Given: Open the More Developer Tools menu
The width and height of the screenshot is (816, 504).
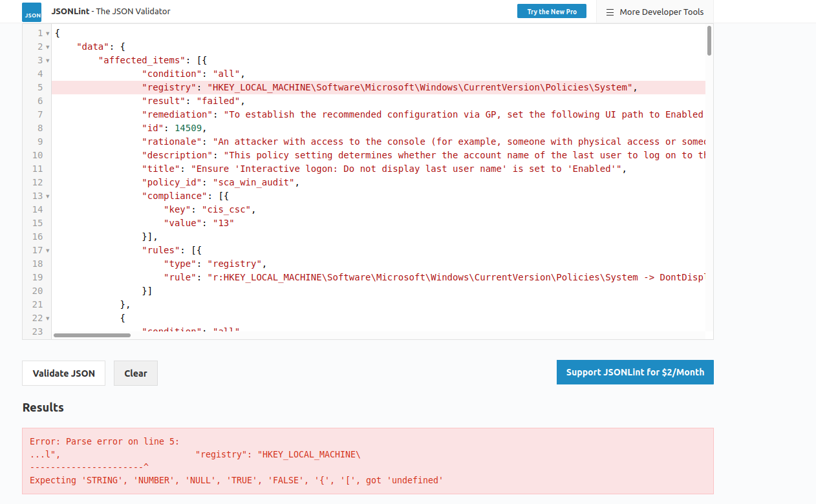Looking at the screenshot, I should (x=655, y=12).
